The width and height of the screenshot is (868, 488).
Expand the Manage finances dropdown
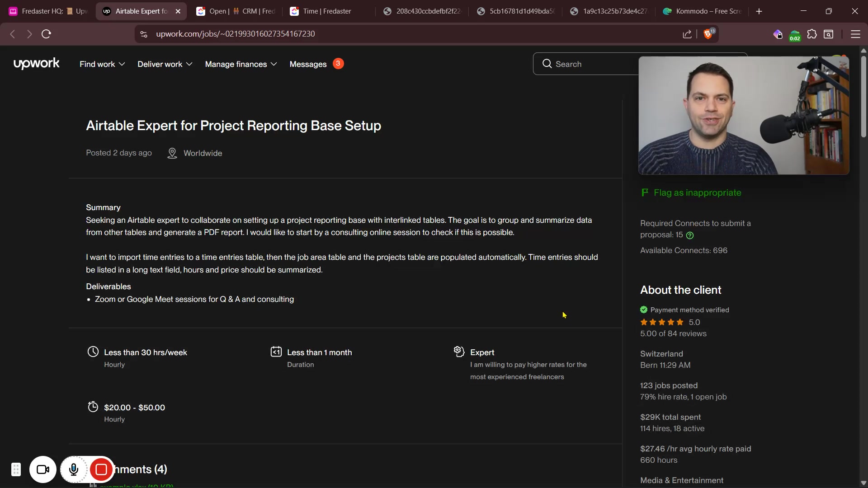[241, 64]
